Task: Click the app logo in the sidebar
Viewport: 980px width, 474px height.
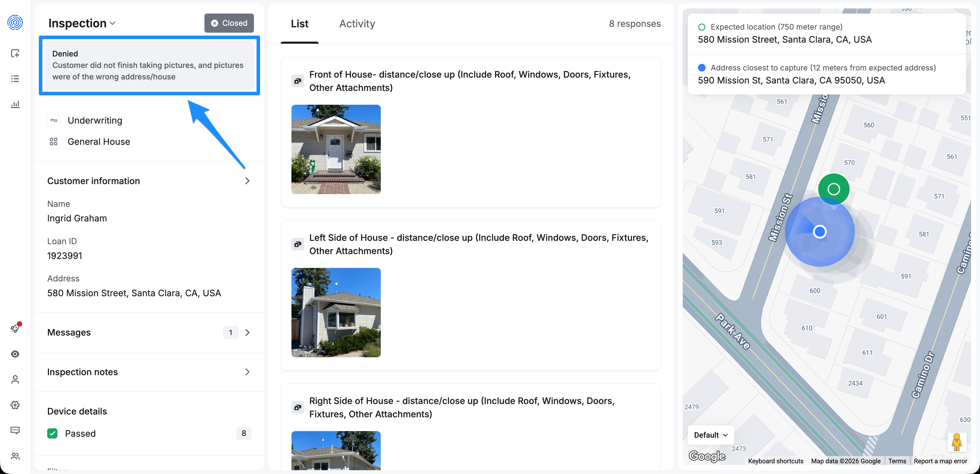Action: 15,22
